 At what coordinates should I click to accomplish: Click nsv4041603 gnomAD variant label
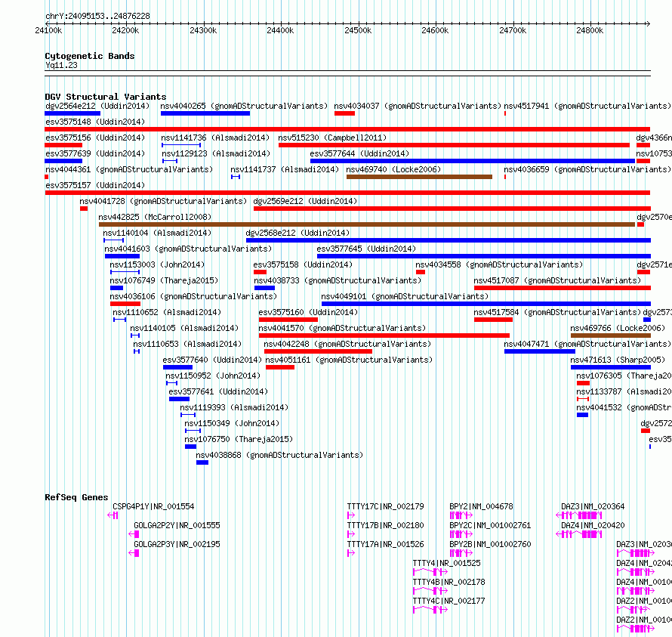click(188, 249)
